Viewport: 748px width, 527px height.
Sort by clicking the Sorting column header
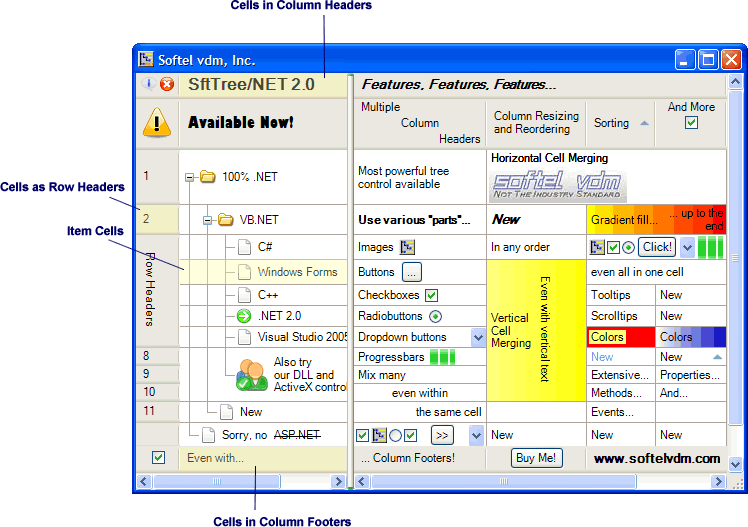click(620, 123)
